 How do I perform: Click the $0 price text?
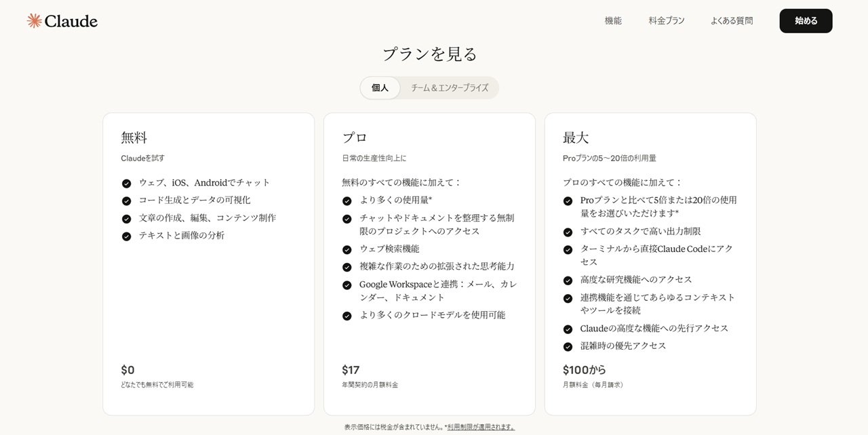[x=127, y=370]
